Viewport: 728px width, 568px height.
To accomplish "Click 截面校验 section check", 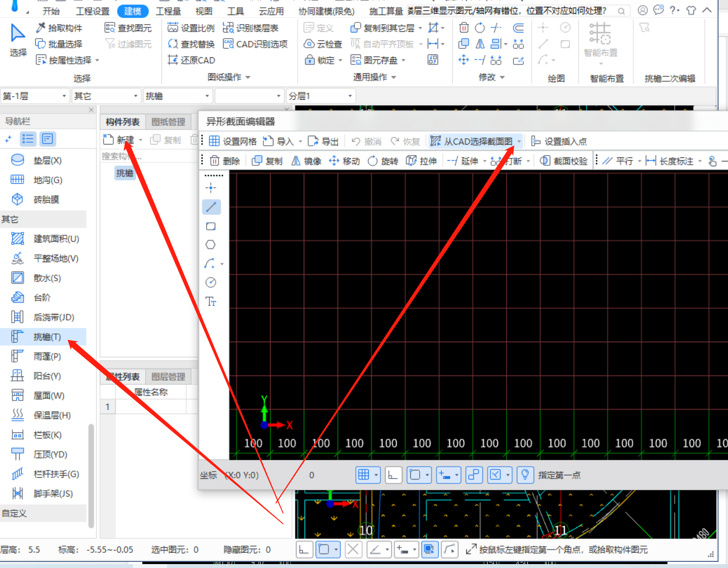I will pos(564,161).
